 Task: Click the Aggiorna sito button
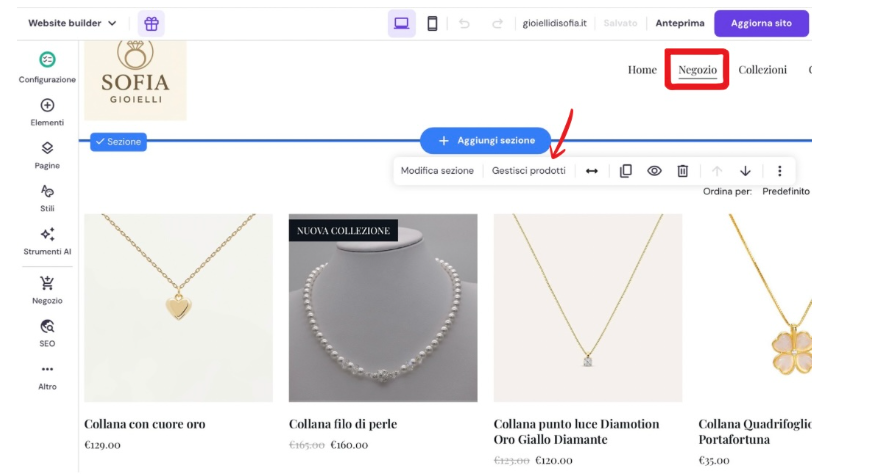click(x=761, y=23)
